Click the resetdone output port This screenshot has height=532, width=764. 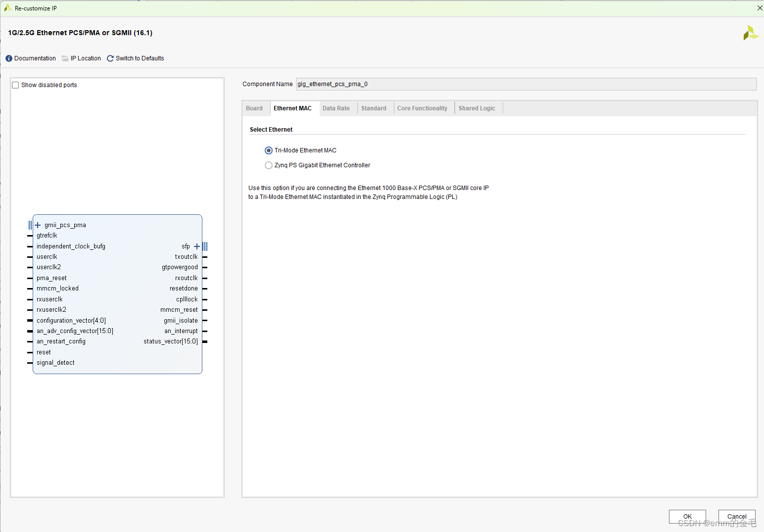coord(184,289)
